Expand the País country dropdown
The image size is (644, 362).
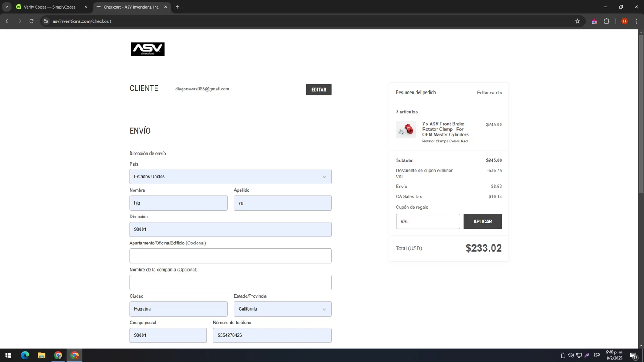coord(230,176)
